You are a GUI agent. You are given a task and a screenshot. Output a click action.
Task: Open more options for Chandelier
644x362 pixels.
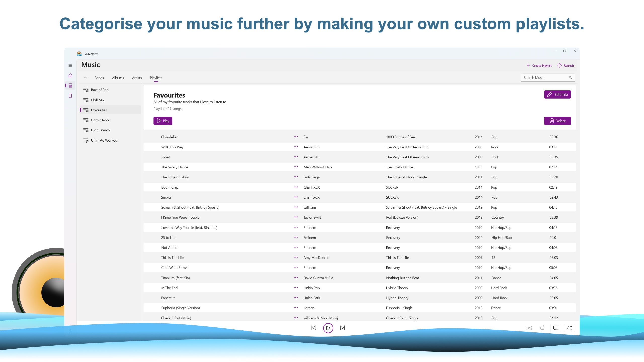click(x=295, y=137)
